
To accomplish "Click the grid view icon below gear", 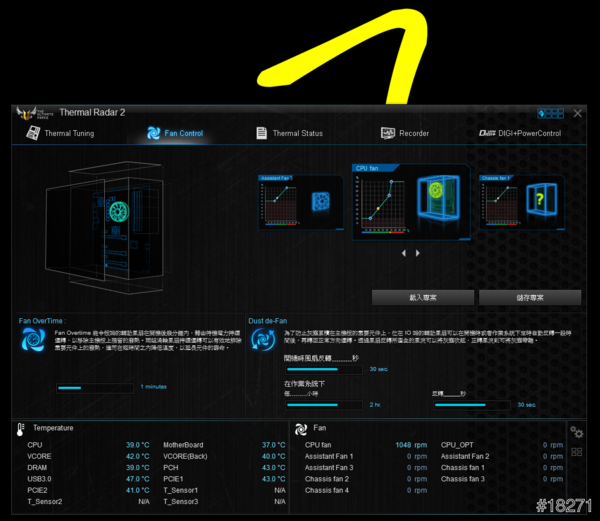I will coord(577,452).
